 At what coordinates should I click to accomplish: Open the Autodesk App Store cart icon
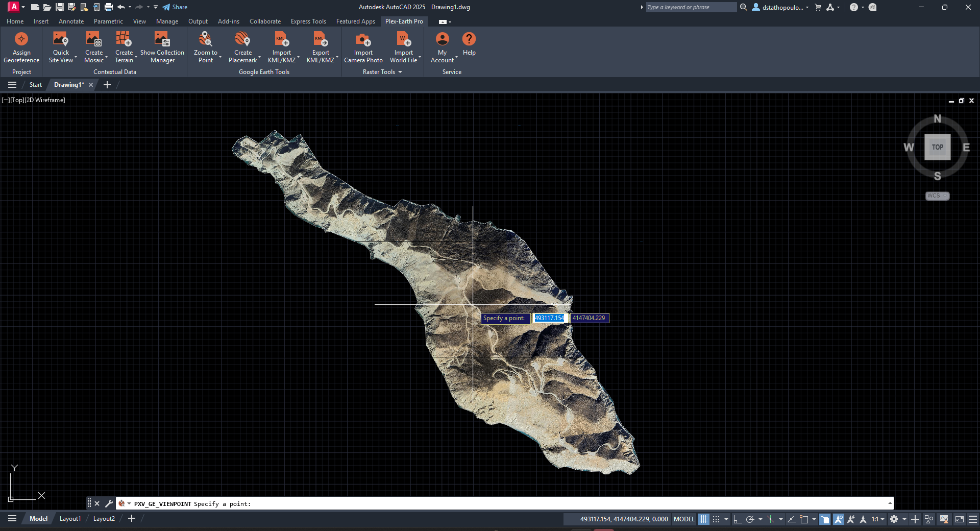[818, 7]
